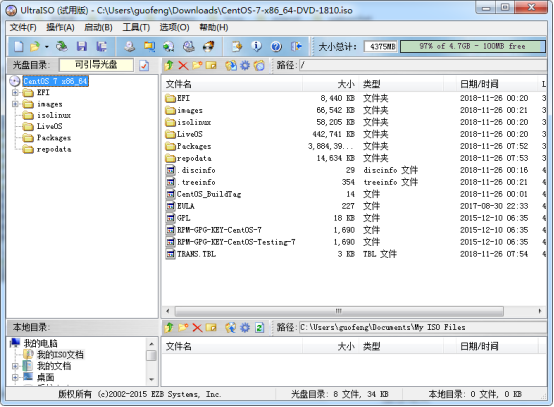Screen dimensions: 554x407
Task: Expand the EFI tree folder
Action: tap(15, 93)
